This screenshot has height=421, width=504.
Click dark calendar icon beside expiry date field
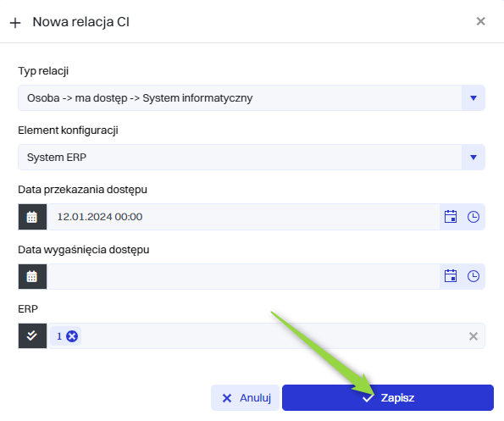[32, 276]
